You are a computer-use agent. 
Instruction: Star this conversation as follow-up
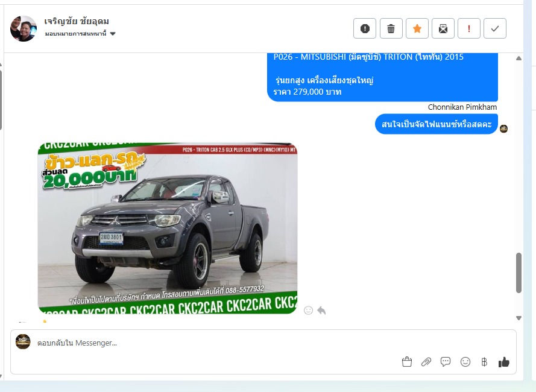(x=417, y=28)
